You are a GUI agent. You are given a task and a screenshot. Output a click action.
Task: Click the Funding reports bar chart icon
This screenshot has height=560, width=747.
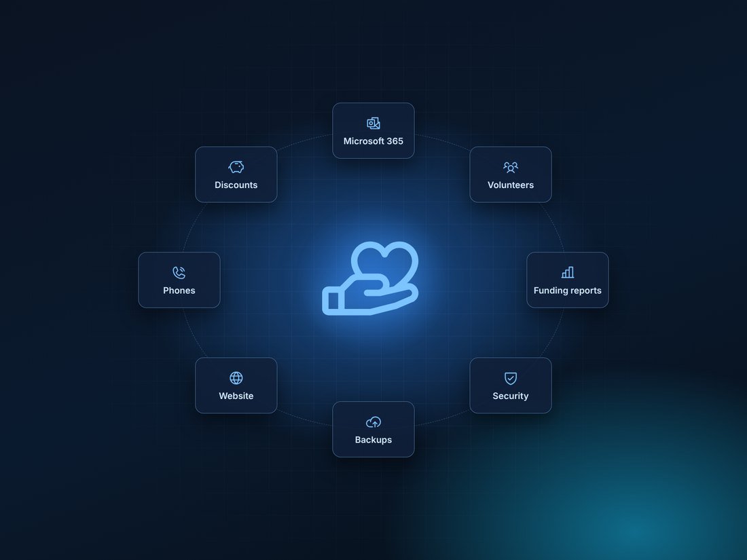[x=568, y=272]
